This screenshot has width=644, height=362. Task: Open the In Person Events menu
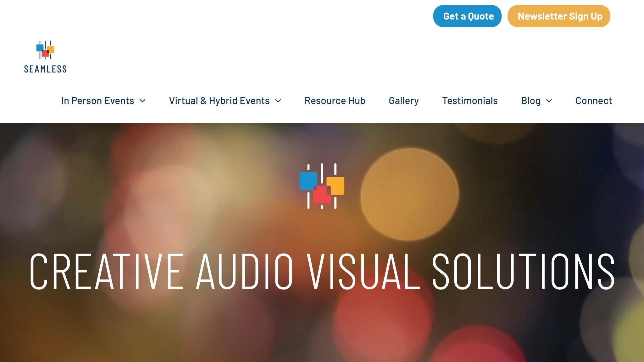click(x=98, y=101)
